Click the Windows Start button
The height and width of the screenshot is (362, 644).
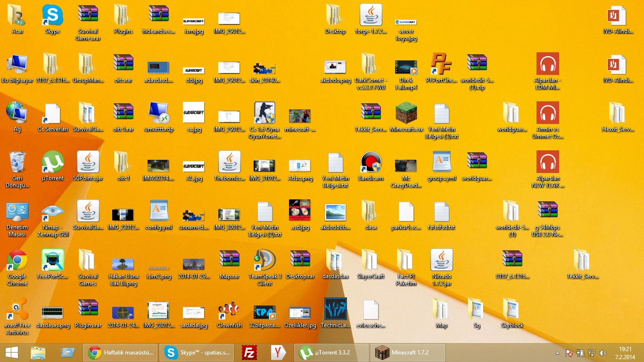[12, 353]
